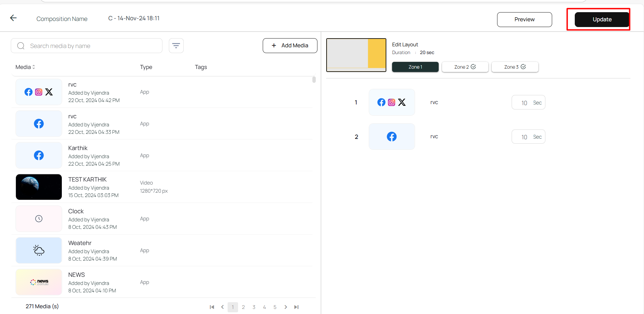Focus the Search media by name field
Image resolution: width=644 pixels, height=314 pixels.
pyautogui.click(x=91, y=46)
